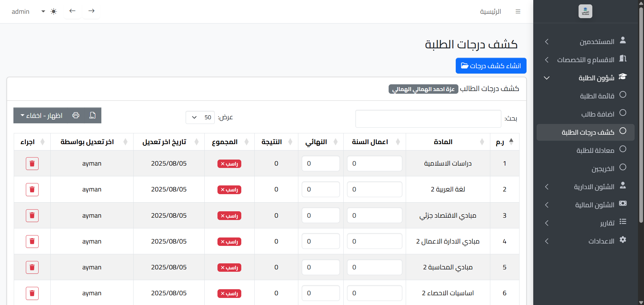644x305 pixels.
Task: Click the انشاء كشف درجات button
Action: [x=491, y=66]
